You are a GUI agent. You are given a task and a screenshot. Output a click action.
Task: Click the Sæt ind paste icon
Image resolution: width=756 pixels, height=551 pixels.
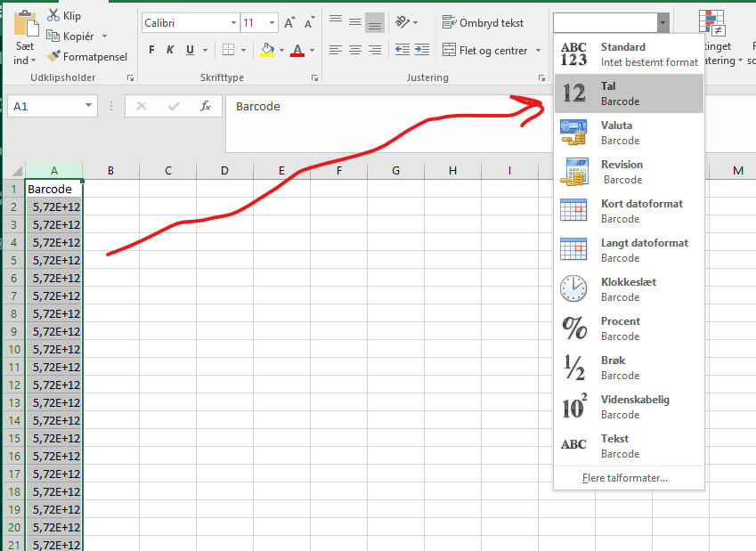(26, 25)
